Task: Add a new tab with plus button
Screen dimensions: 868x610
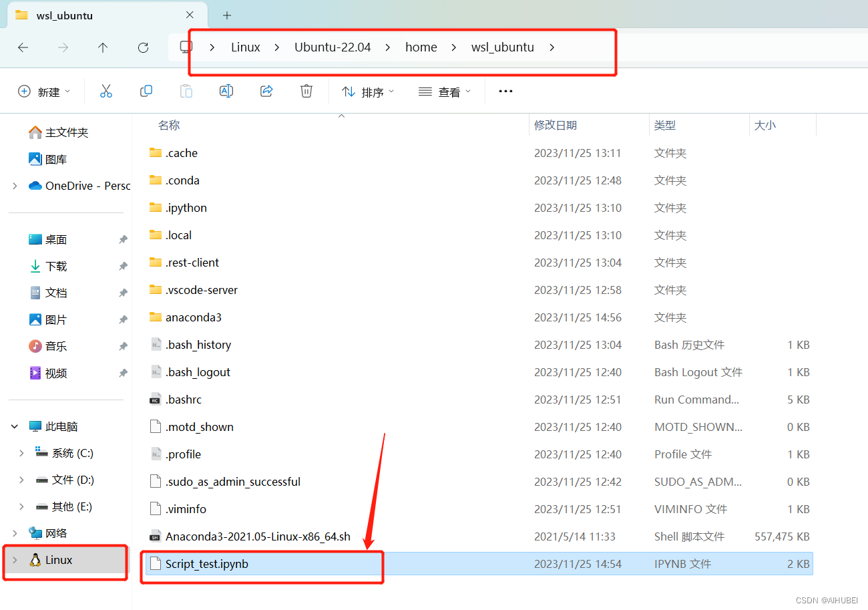Action: tap(227, 15)
